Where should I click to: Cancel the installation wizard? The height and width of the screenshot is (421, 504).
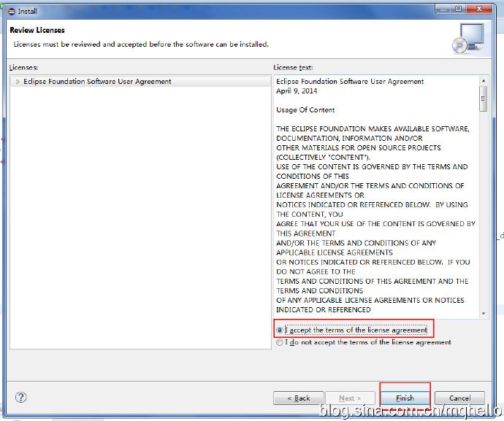(x=459, y=398)
